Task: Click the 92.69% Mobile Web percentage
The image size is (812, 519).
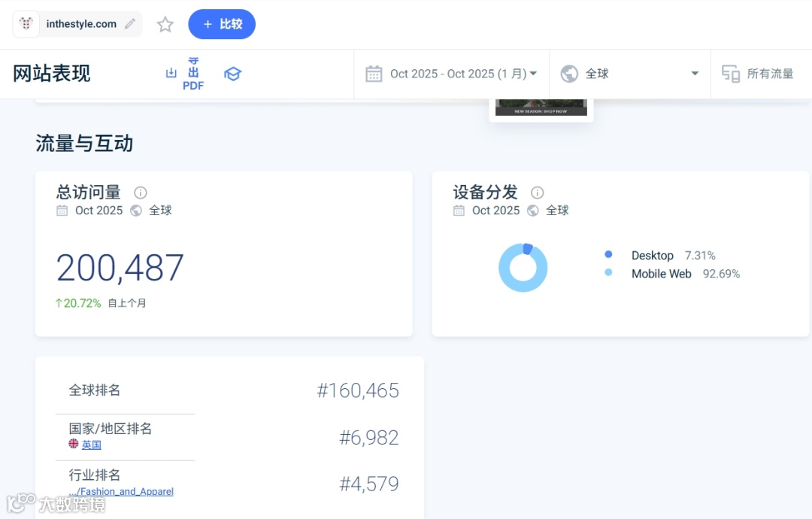Action: 721,274
